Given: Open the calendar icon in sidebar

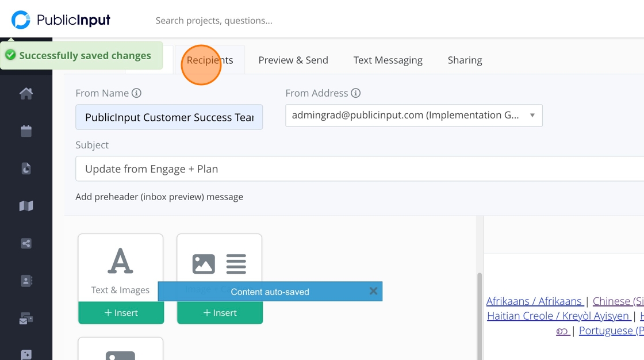Looking at the screenshot, I should coord(26,131).
